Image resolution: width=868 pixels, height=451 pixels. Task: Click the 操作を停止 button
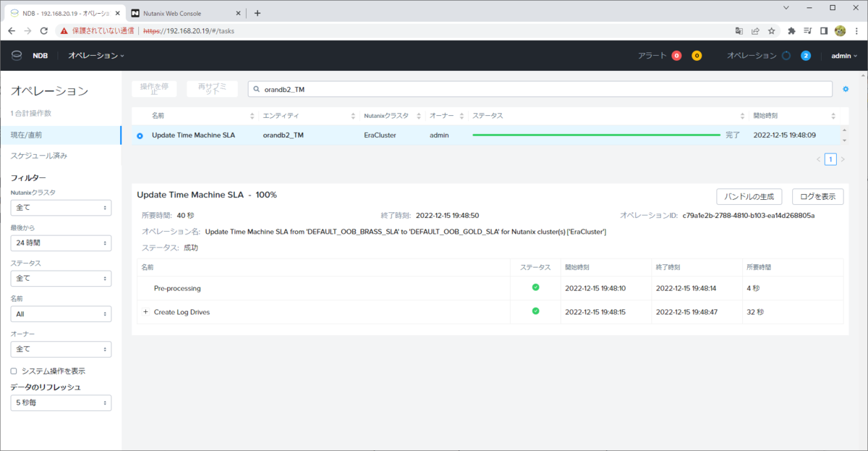coord(154,88)
